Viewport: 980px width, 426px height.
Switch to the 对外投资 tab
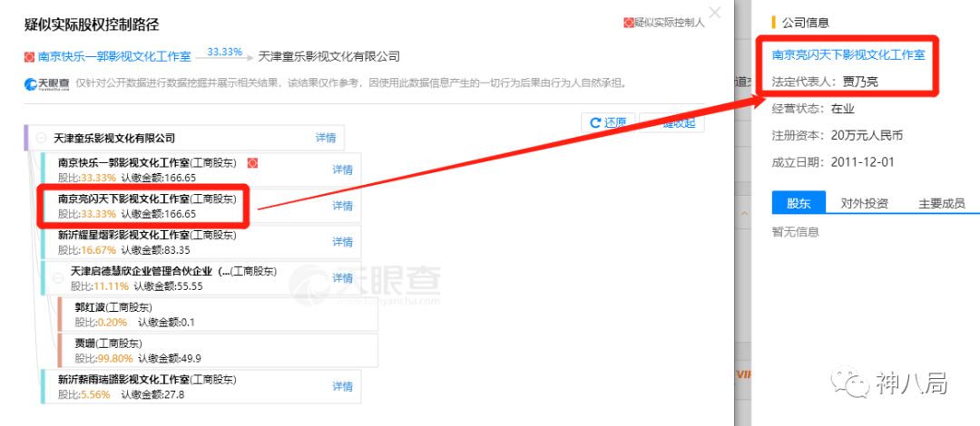tap(865, 203)
